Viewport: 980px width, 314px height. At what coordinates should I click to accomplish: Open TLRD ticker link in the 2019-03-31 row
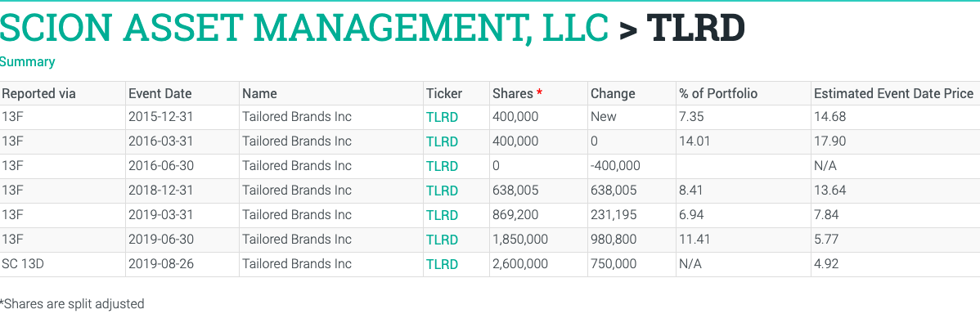coord(442,215)
